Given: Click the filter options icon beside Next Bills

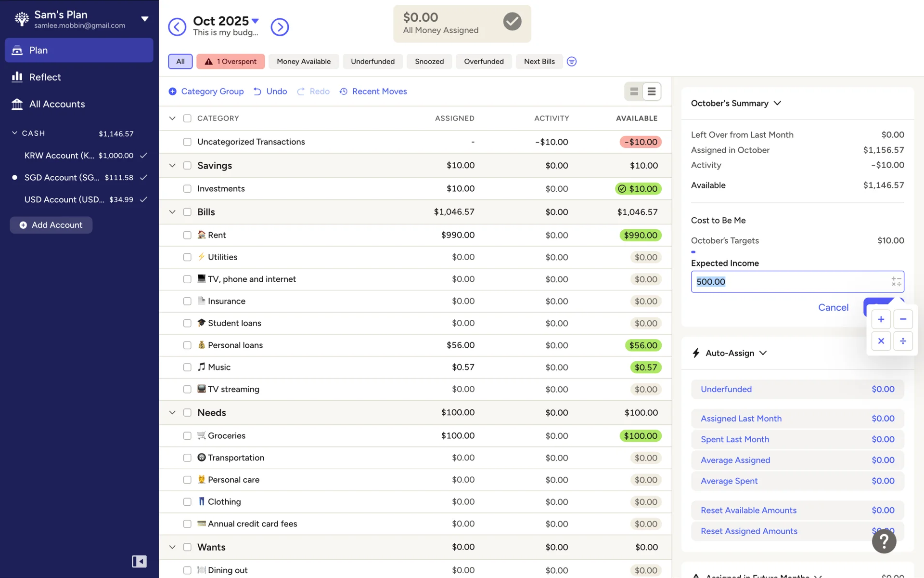Looking at the screenshot, I should (571, 62).
